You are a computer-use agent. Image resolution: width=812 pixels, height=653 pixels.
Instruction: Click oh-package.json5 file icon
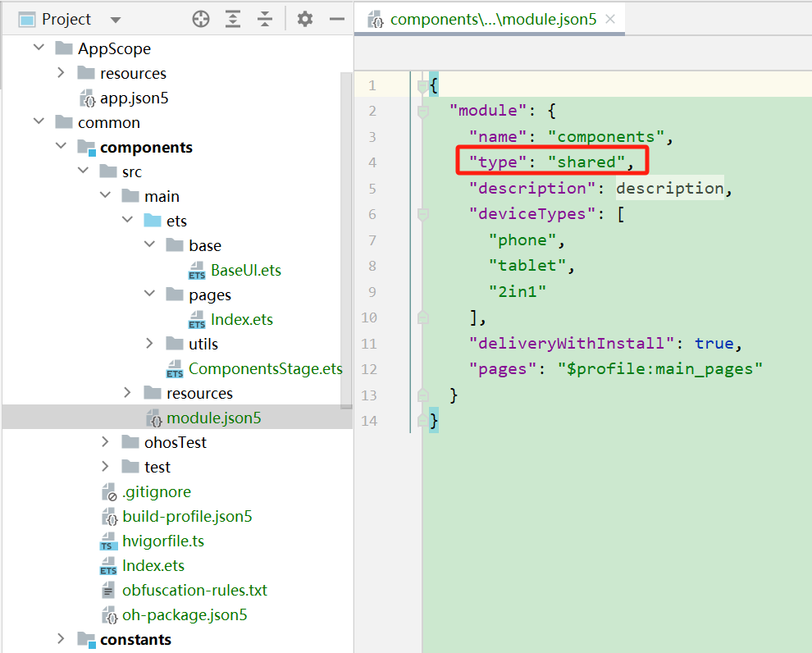tap(109, 614)
